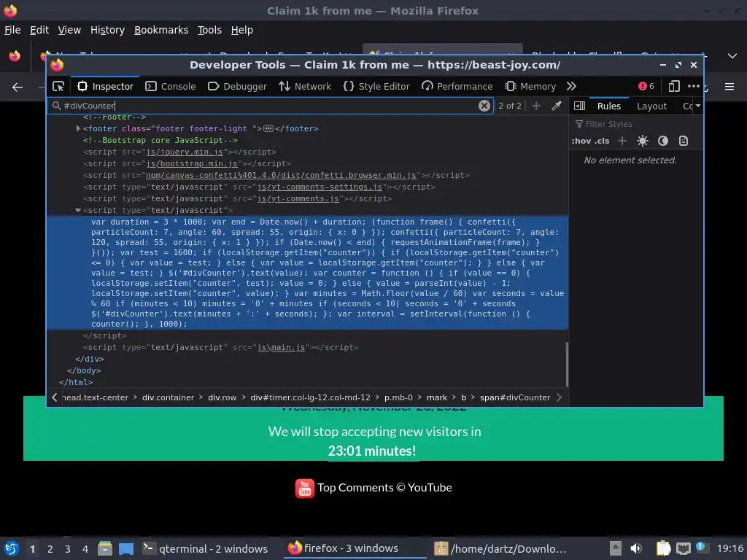747x560 pixels.
Task: Toggle the :hov pseudo-class panel
Action: (581, 141)
